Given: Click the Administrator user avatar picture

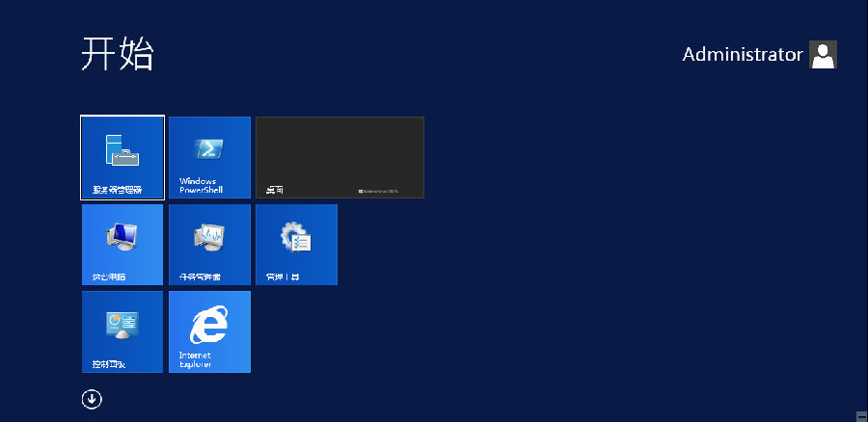Looking at the screenshot, I should pos(824,54).
